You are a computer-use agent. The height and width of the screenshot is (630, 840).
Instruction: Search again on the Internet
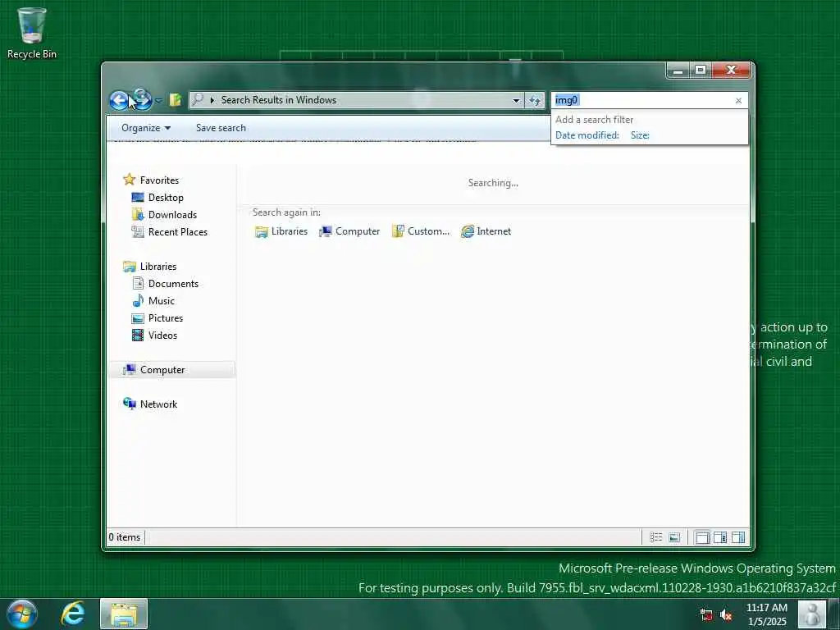click(486, 231)
